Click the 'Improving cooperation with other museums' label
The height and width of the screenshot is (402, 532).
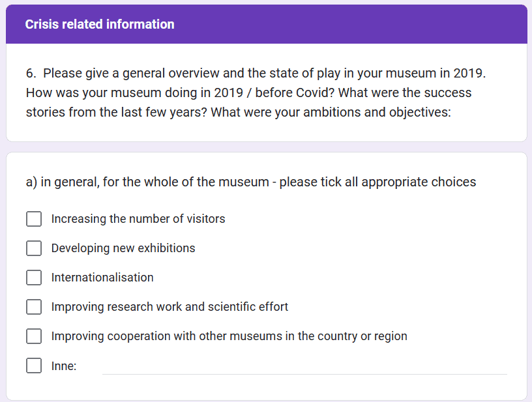pos(229,336)
